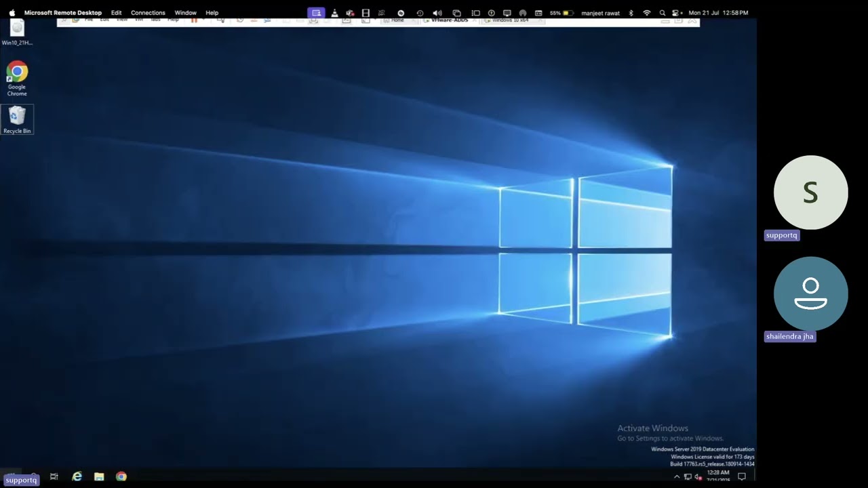Switch to the VMware-ADDS tab
Image resolution: width=868 pixels, height=488 pixels.
coord(450,20)
